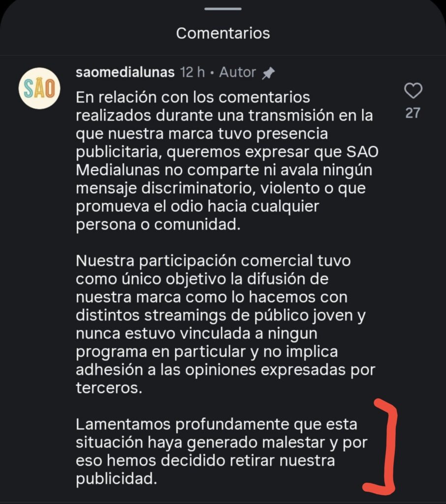
Task: Click the sheet grab handle above Comentarios
Action: 223,9
